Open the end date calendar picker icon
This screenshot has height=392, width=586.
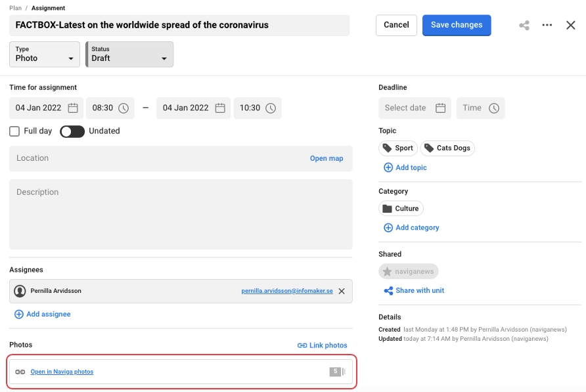point(220,108)
